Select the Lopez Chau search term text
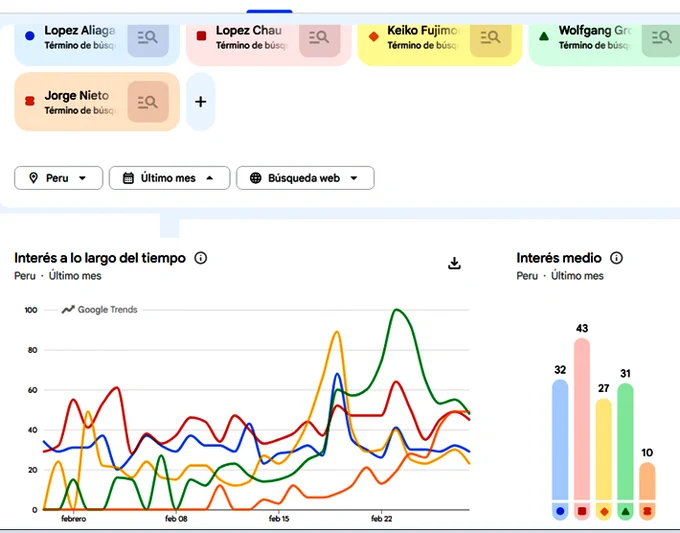The width and height of the screenshot is (680, 533). [x=249, y=30]
